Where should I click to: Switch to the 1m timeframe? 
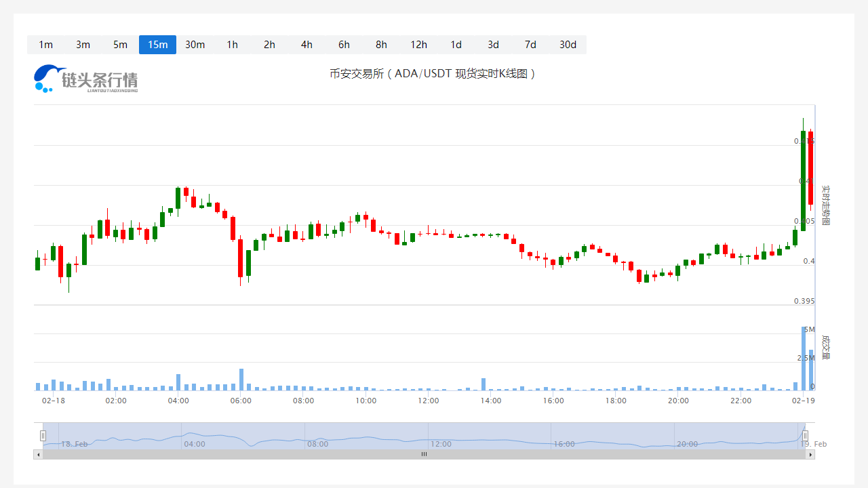click(x=45, y=45)
